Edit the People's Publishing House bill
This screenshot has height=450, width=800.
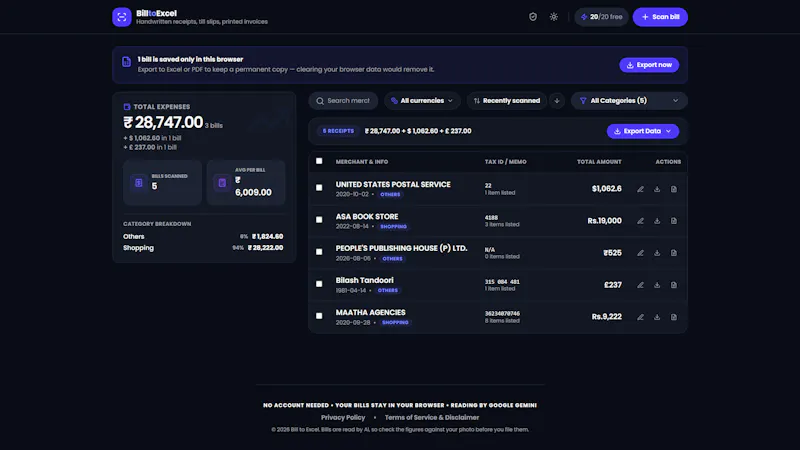(640, 253)
